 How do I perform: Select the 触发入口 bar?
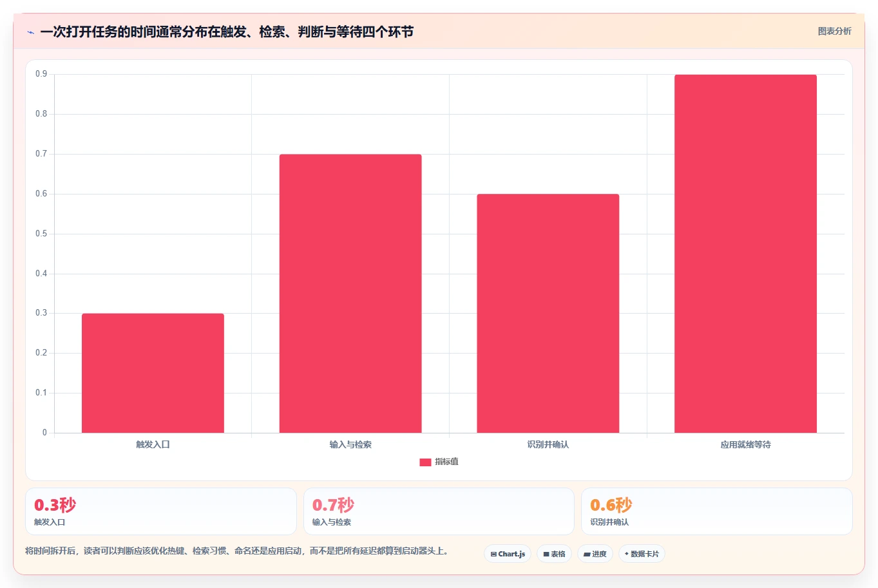[x=153, y=373]
